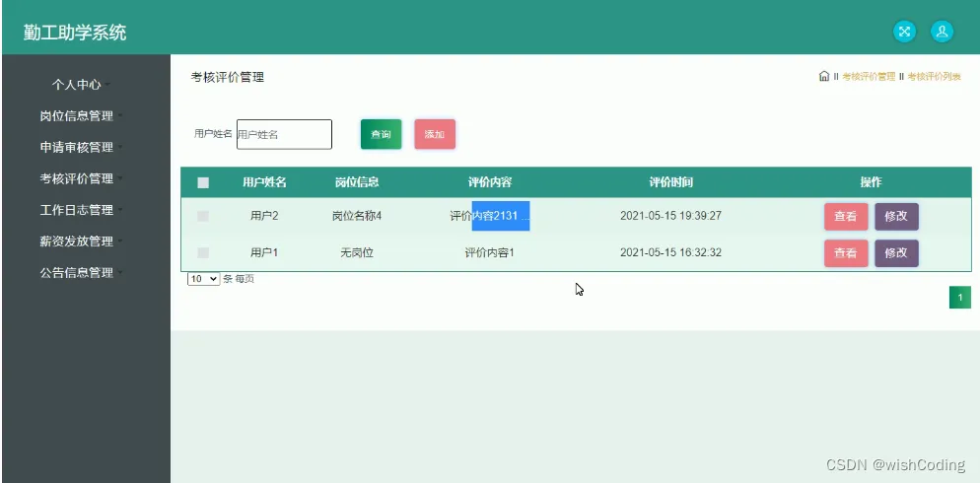This screenshot has height=483, width=980.
Task: Check the checkbox for 用户2 row
Action: tap(203, 216)
